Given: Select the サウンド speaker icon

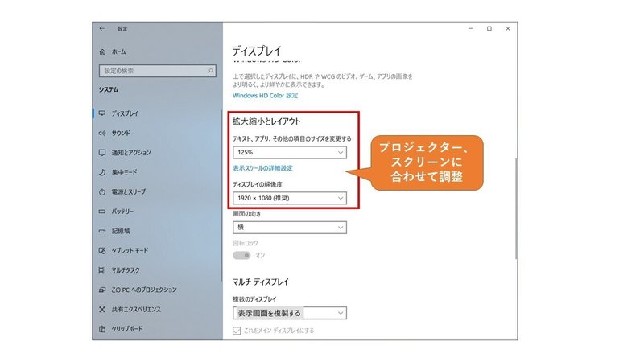Looking at the screenshot, I should [102, 133].
